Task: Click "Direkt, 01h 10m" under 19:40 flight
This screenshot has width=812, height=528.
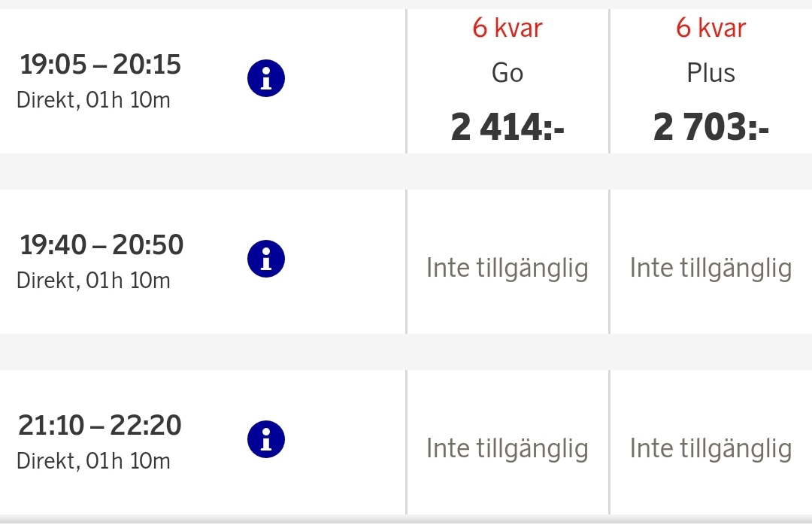Action: (x=93, y=281)
